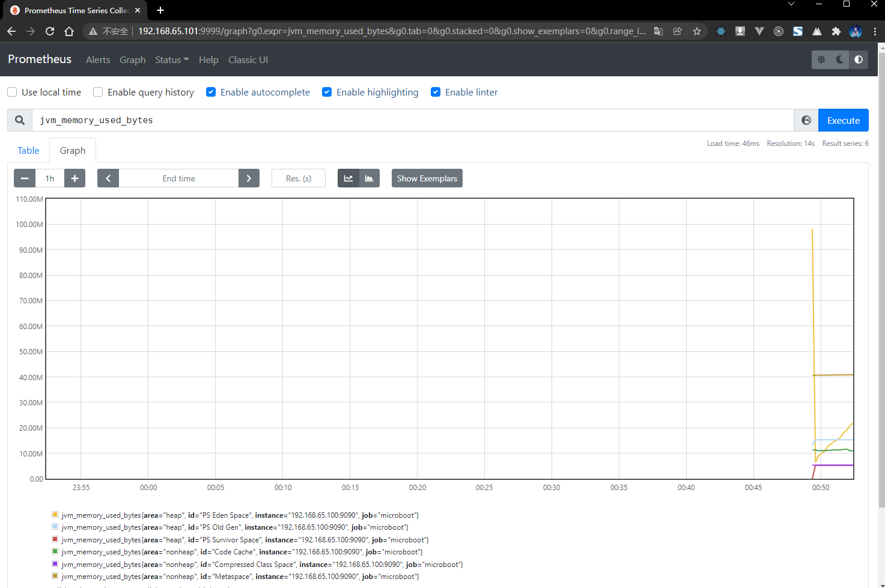Click the Execute button
Screen dimensions: 885x588
click(x=844, y=120)
